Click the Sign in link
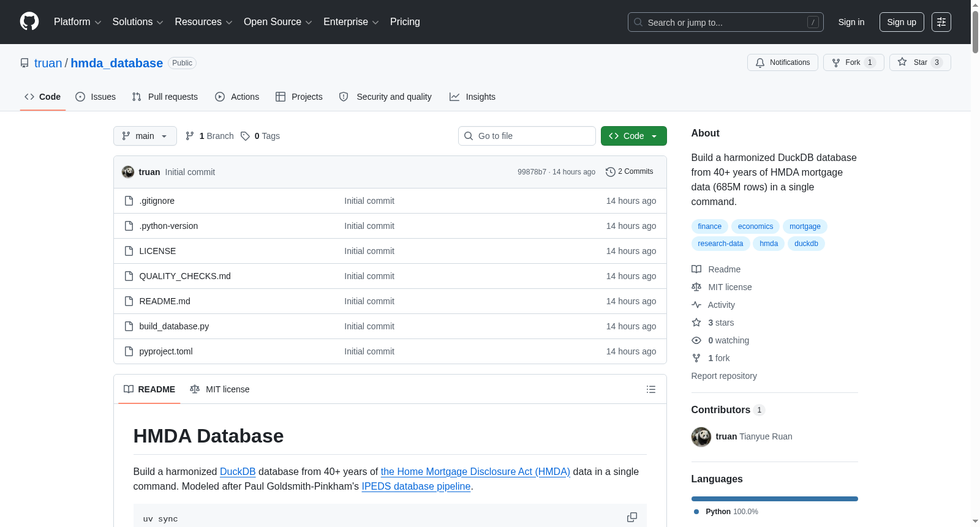Image resolution: width=980 pixels, height=527 pixels. 851,22
